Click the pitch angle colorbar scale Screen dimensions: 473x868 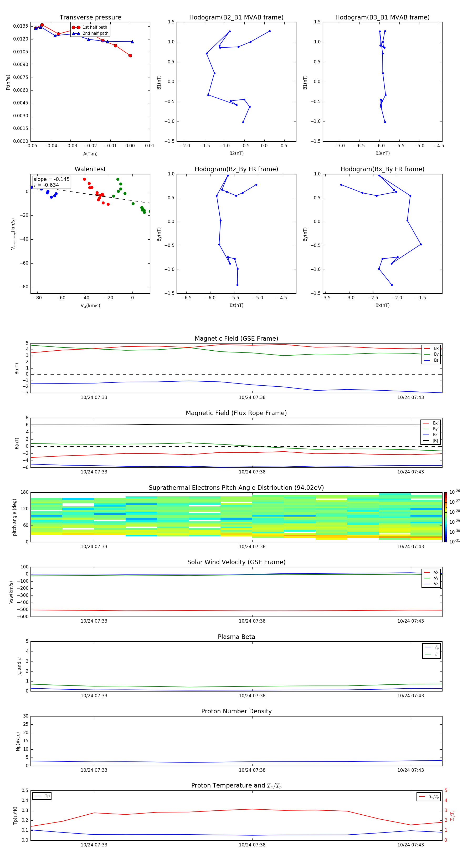(x=446, y=517)
